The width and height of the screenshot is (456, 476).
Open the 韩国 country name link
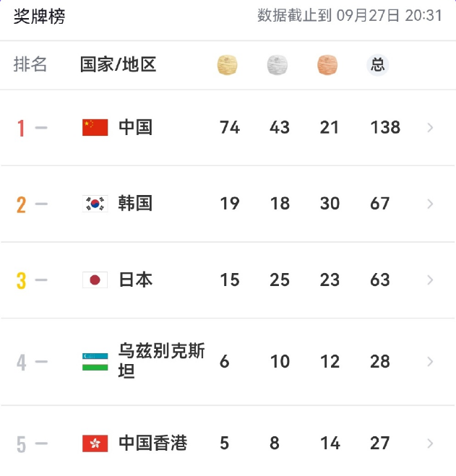point(135,204)
